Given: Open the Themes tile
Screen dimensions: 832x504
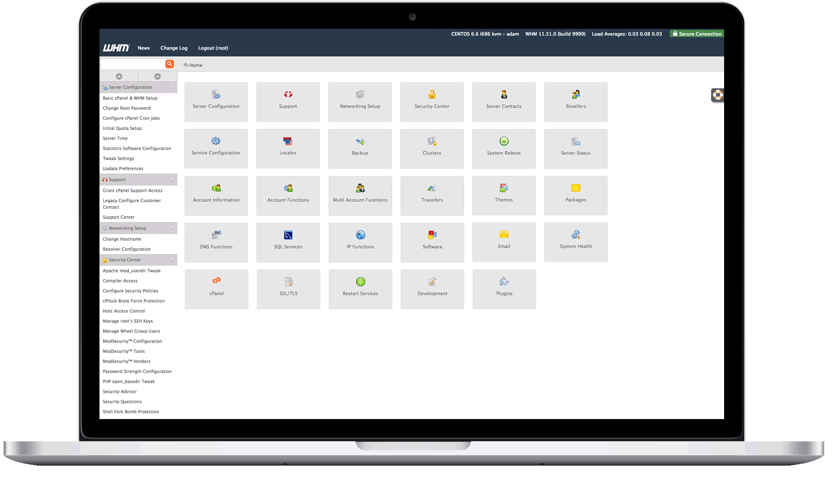Looking at the screenshot, I should (x=504, y=196).
